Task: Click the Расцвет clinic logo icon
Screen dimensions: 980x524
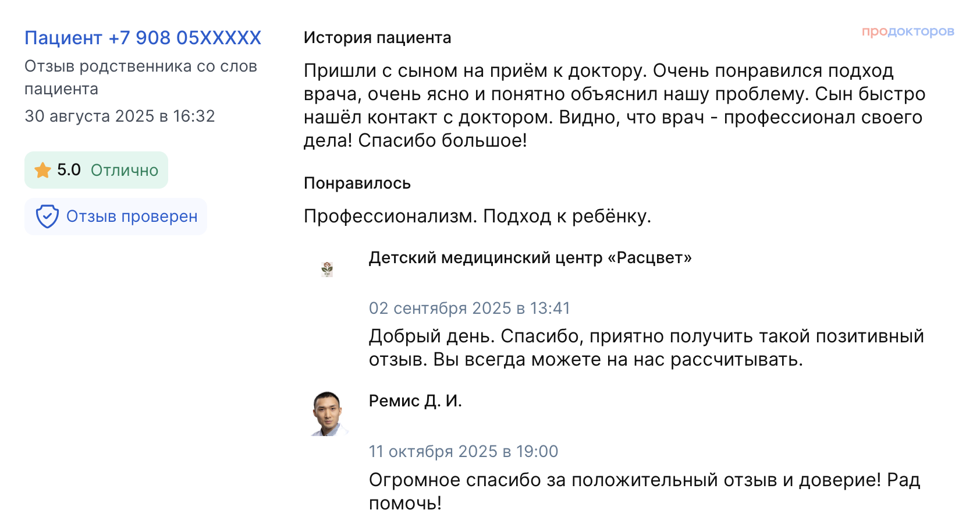Action: 327,268
